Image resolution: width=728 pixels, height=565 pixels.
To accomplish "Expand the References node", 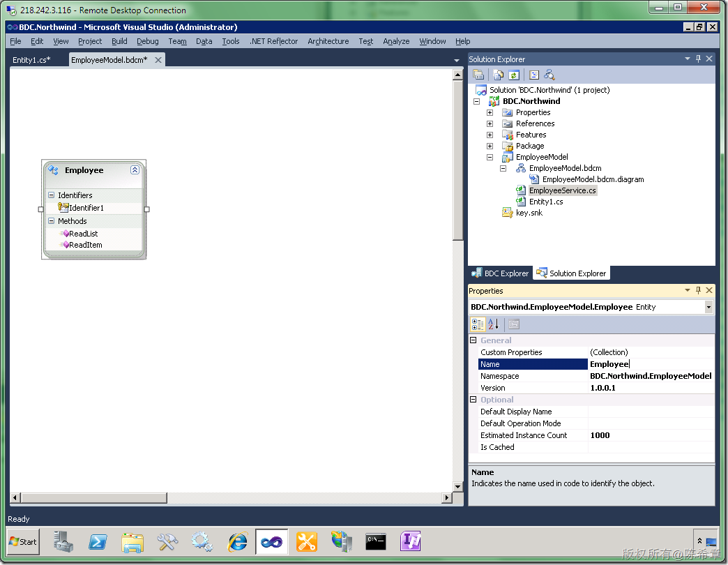I will tap(490, 123).
